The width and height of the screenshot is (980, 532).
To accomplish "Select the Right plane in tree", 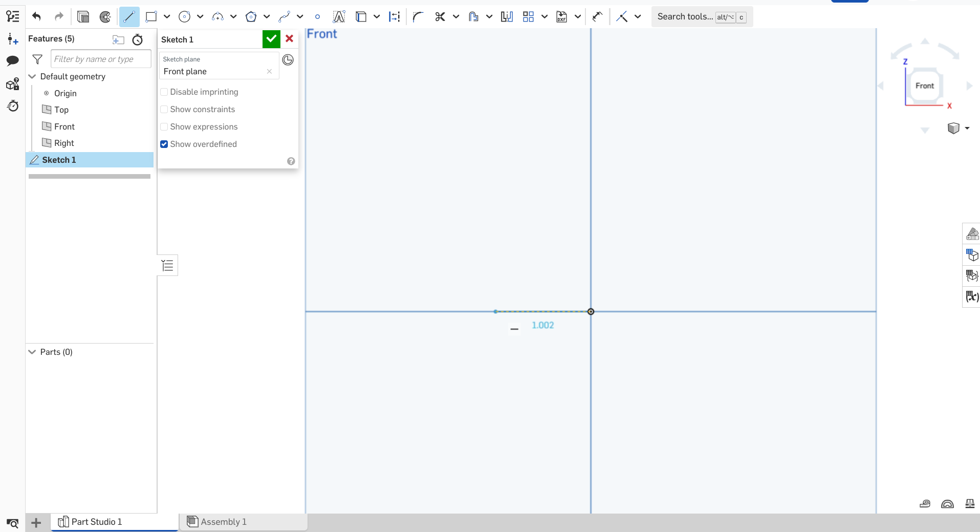I will pyautogui.click(x=64, y=143).
